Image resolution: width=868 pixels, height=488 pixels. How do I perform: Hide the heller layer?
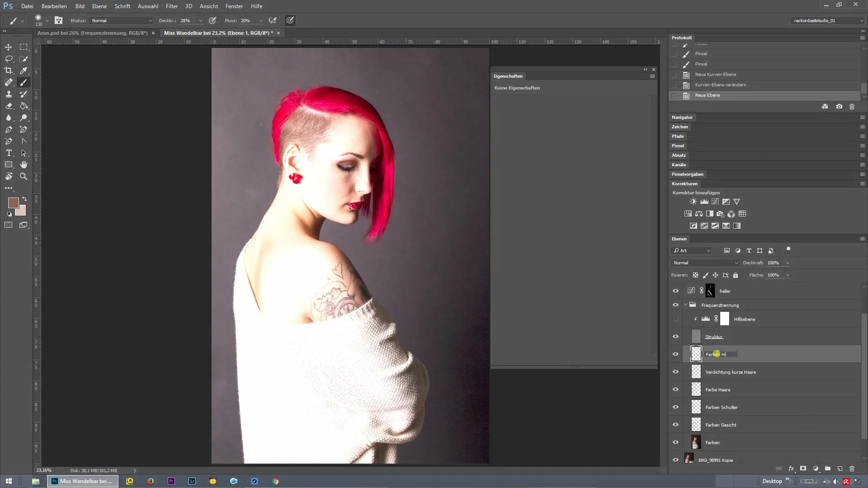pos(675,291)
